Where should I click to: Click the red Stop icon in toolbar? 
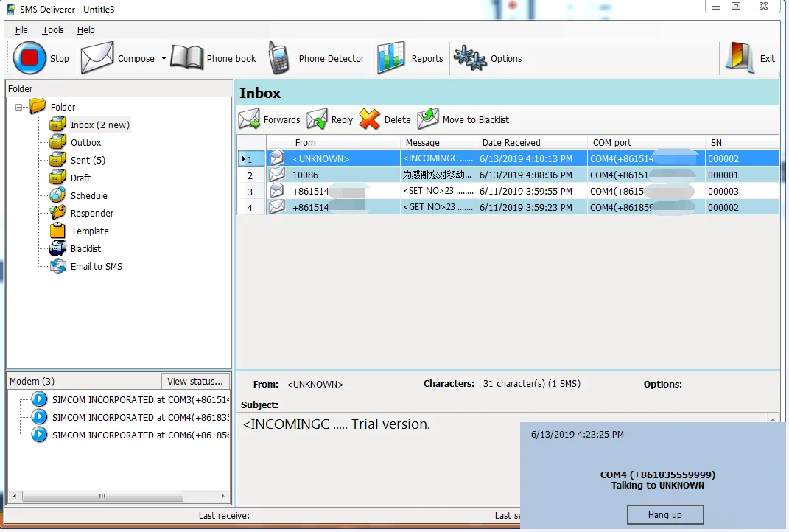coord(29,58)
